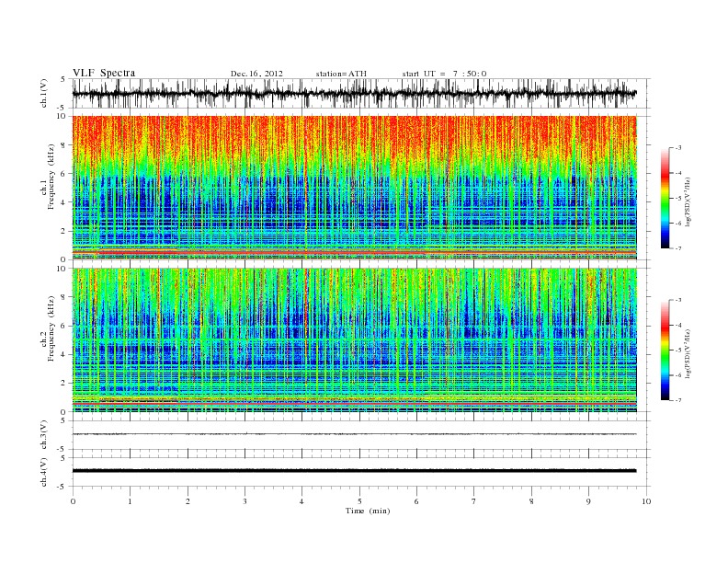Image resolution: width=728 pixels, height=563 pixels.
Task: Click time axis tick label "7"
Action: pos(474,501)
